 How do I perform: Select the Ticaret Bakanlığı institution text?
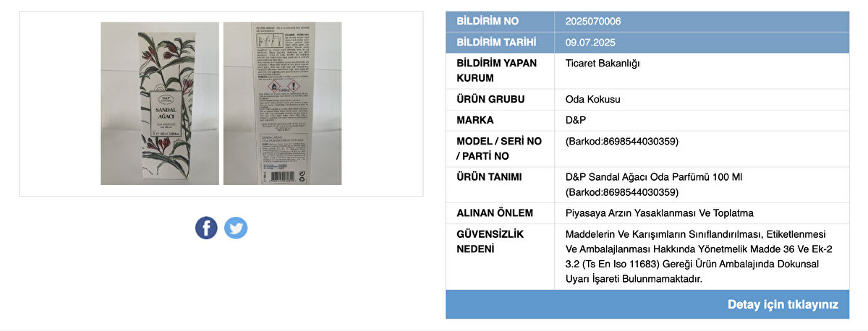(603, 64)
